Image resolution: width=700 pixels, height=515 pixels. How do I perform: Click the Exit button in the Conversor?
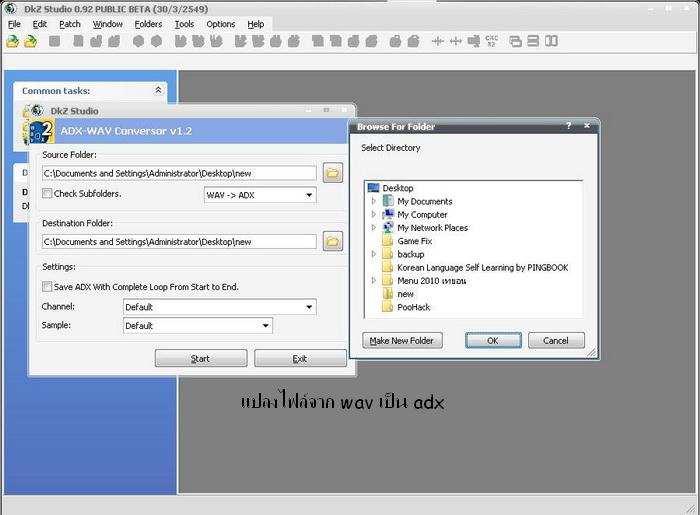tap(300, 358)
